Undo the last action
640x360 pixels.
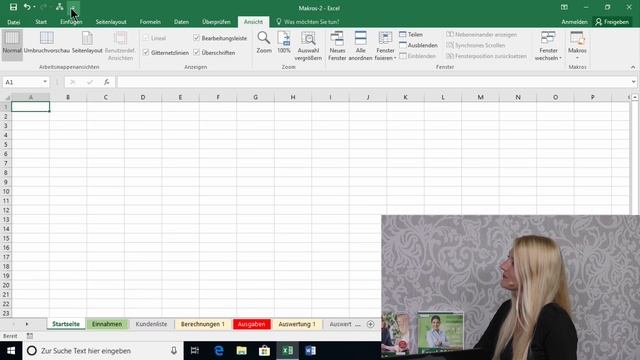click(27, 7)
